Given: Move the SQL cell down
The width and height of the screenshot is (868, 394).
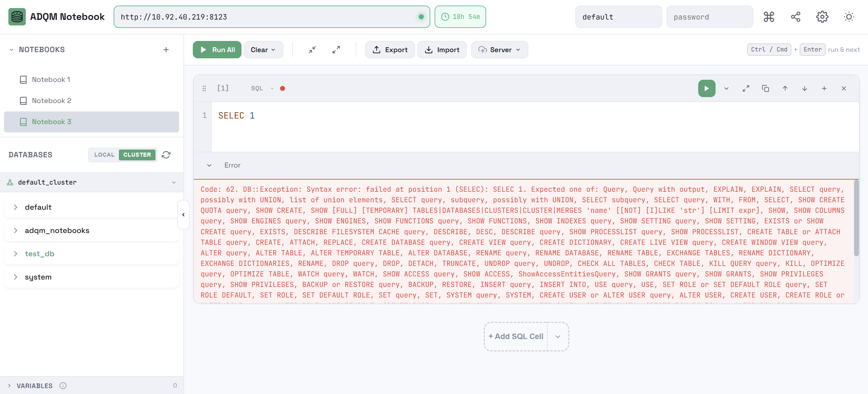Looking at the screenshot, I should click(804, 88).
